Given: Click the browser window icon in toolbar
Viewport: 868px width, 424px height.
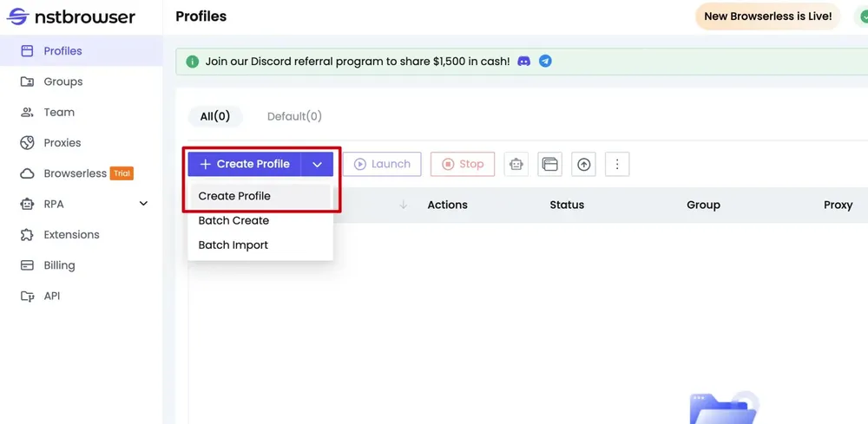Looking at the screenshot, I should (549, 164).
